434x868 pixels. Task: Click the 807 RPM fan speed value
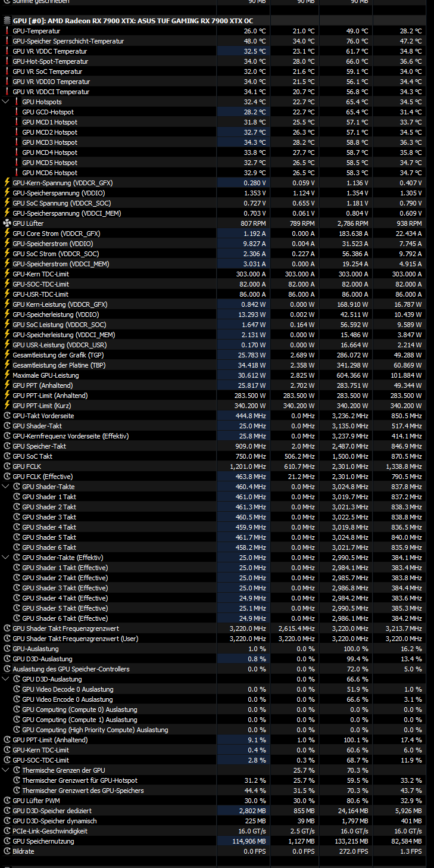tap(253, 223)
